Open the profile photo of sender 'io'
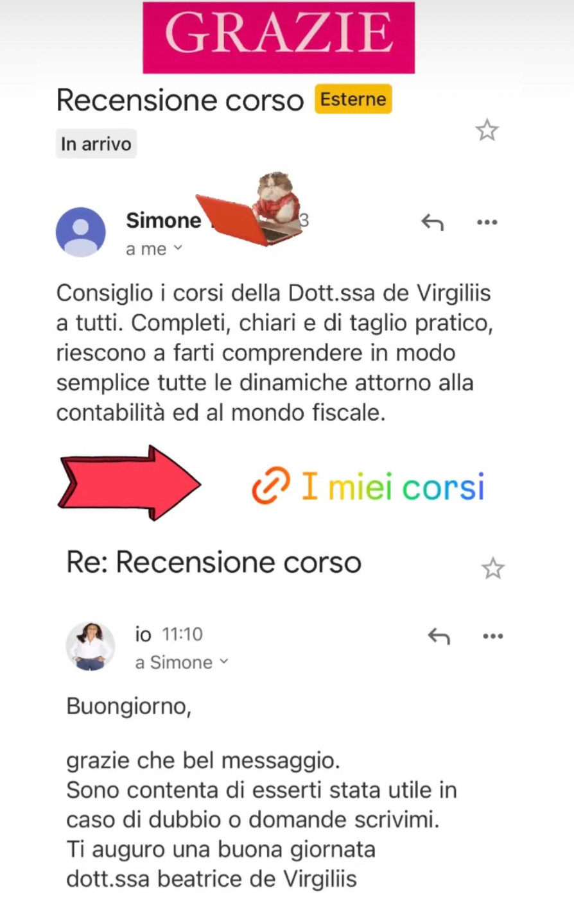574x924 pixels. [91, 646]
